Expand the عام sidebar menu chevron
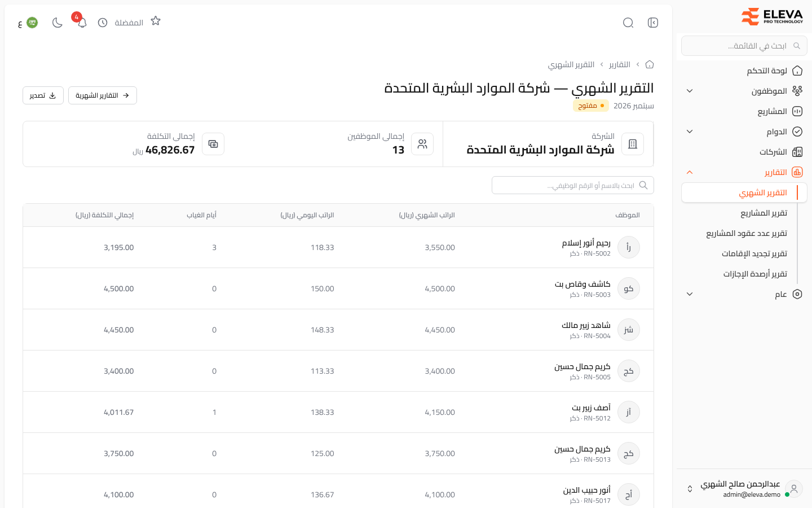The width and height of the screenshot is (812, 508). point(690,294)
